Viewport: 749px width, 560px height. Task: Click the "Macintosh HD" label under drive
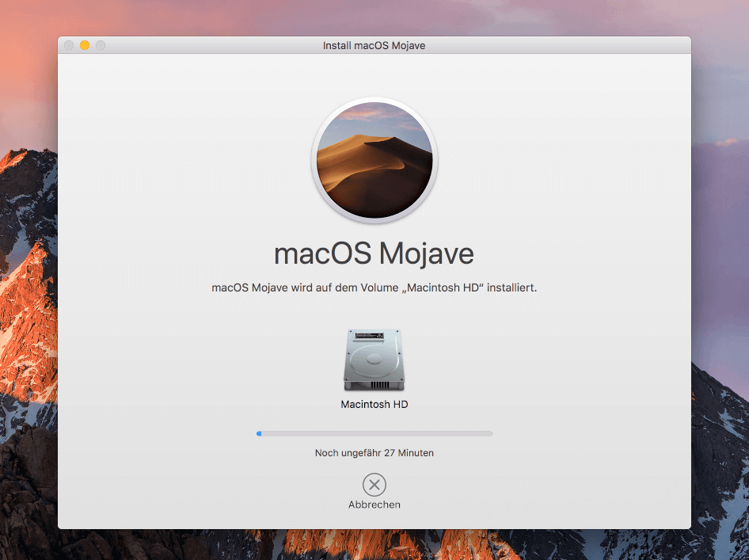pyautogui.click(x=374, y=404)
